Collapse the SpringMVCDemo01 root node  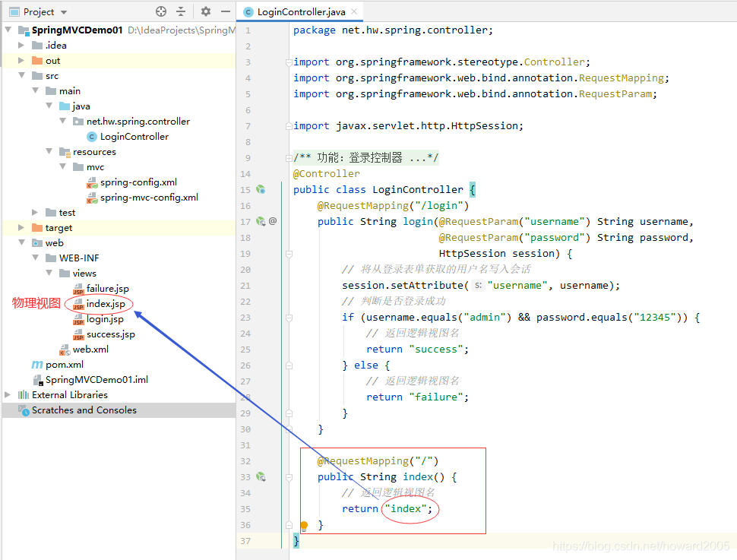[8, 30]
